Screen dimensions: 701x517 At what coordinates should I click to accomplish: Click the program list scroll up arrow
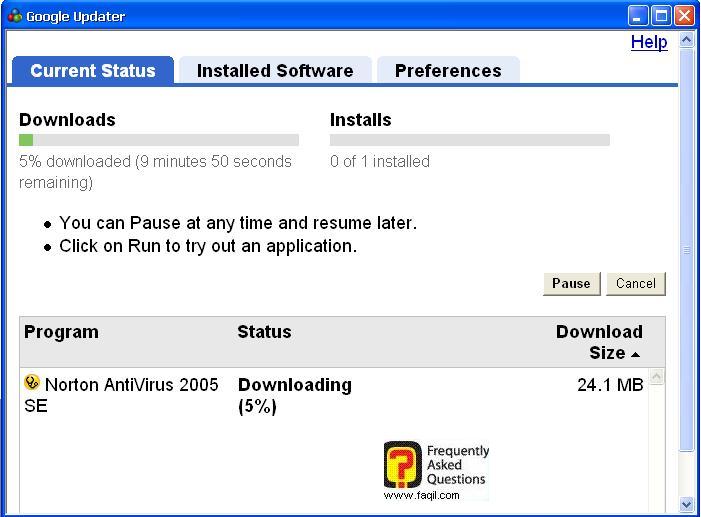pyautogui.click(x=656, y=377)
